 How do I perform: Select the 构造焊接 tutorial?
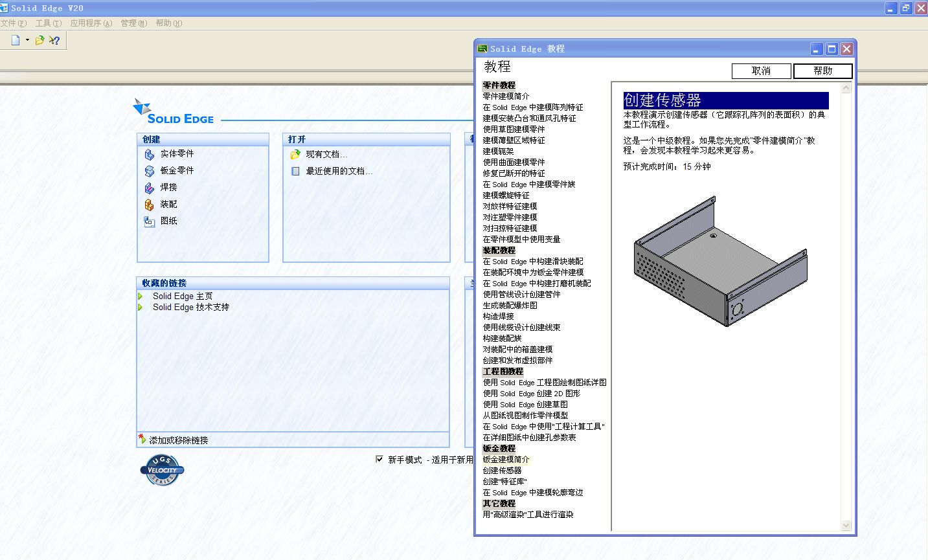click(498, 317)
